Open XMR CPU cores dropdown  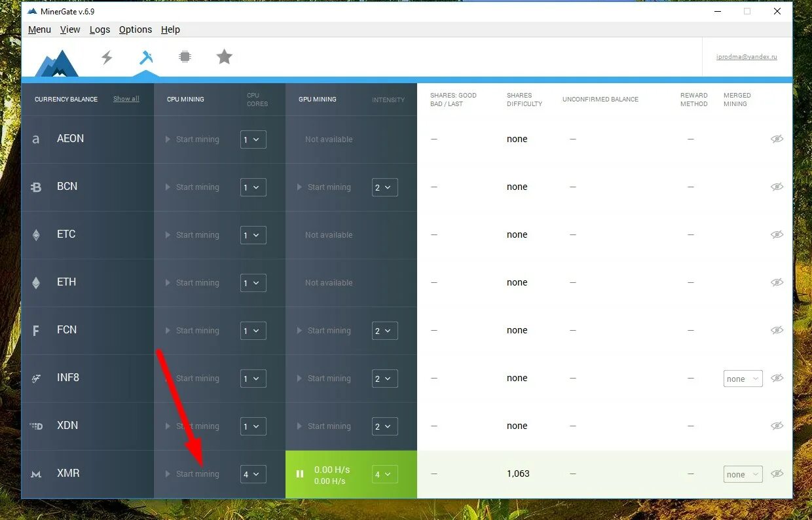(253, 474)
